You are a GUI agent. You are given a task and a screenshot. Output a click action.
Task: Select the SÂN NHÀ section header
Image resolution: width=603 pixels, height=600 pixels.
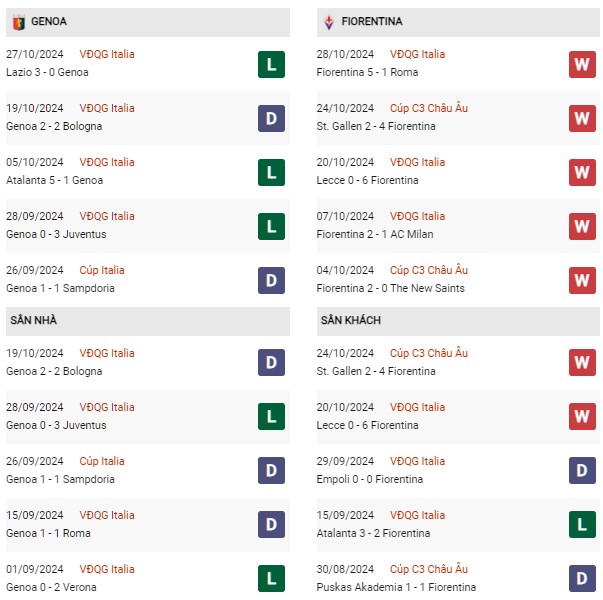point(148,321)
